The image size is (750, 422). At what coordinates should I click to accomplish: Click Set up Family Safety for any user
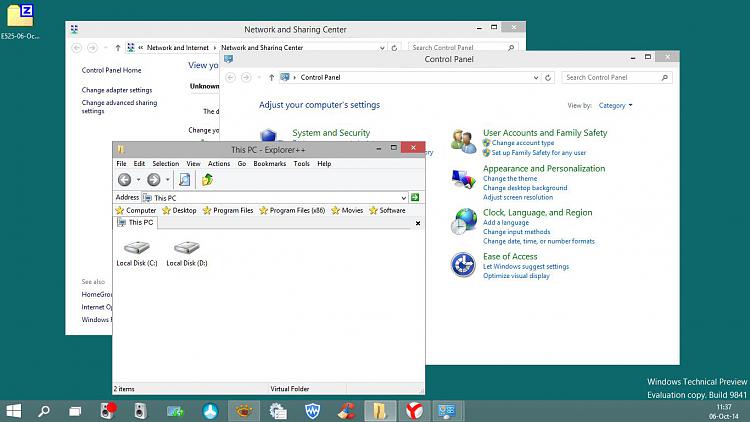tap(539, 153)
